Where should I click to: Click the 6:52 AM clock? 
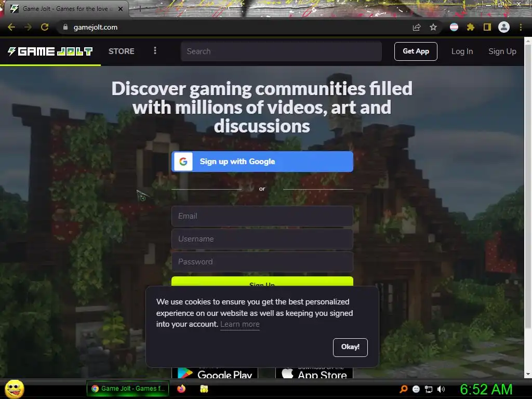(x=486, y=389)
